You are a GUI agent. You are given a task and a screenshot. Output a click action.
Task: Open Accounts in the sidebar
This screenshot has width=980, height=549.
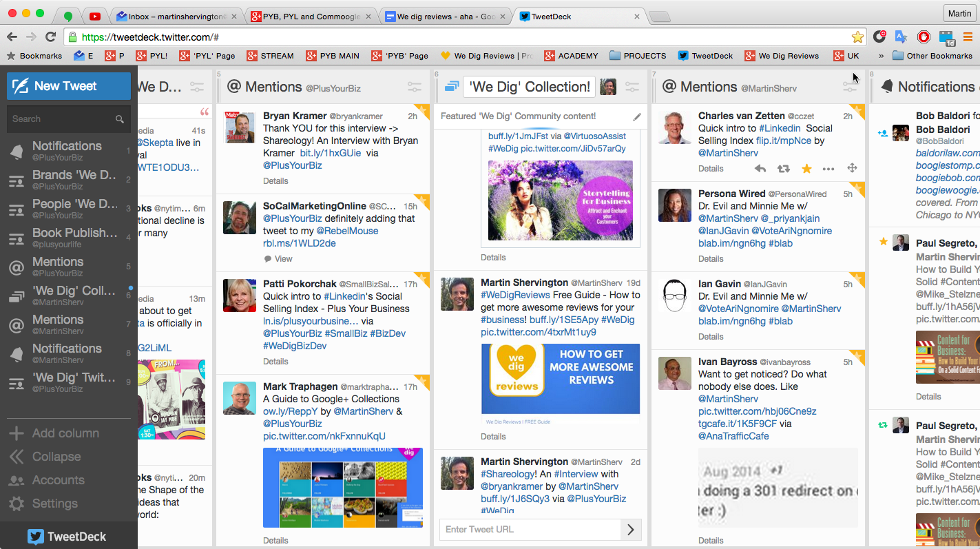[x=47, y=480]
